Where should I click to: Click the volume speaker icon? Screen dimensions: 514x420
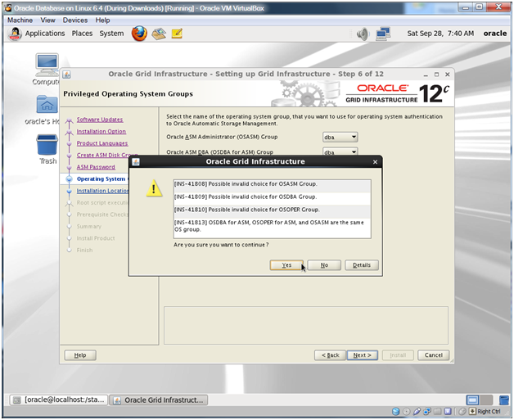click(363, 34)
